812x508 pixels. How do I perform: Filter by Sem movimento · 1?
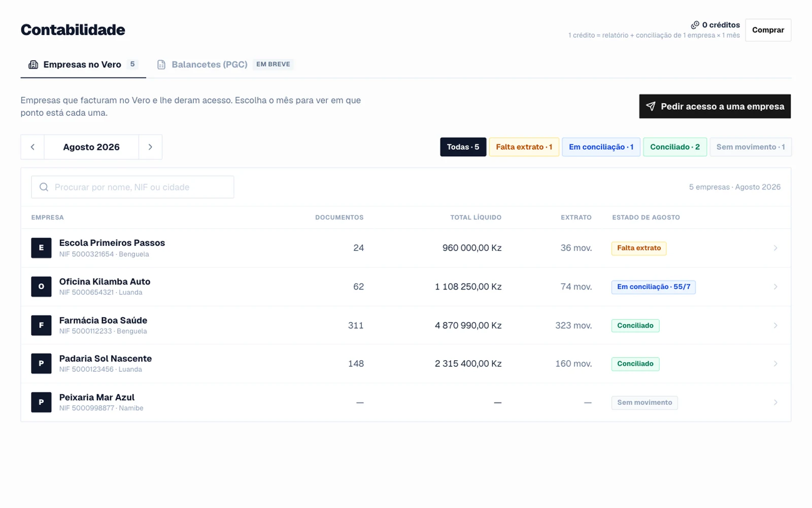click(751, 147)
